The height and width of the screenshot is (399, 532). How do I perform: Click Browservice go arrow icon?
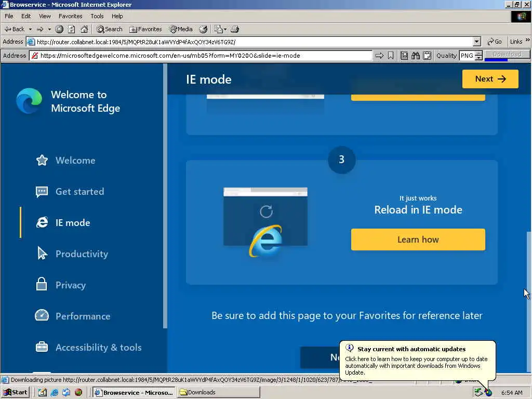click(379, 55)
